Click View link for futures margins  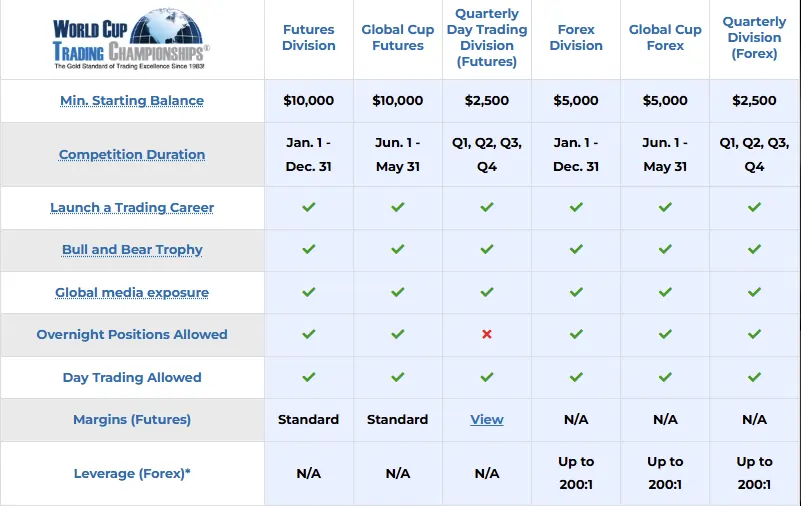(x=487, y=420)
